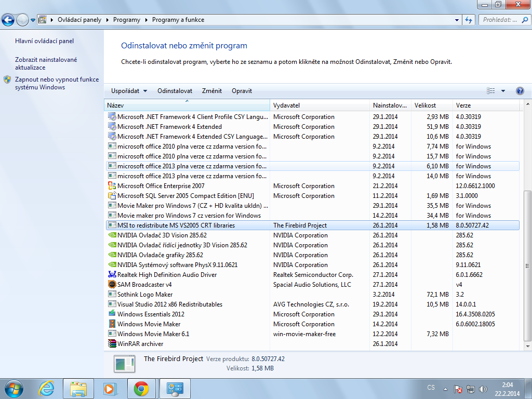The width and height of the screenshot is (532, 399).
Task: Select MSI to redistribute MS VS2005 CRT libraries
Action: 312,225
